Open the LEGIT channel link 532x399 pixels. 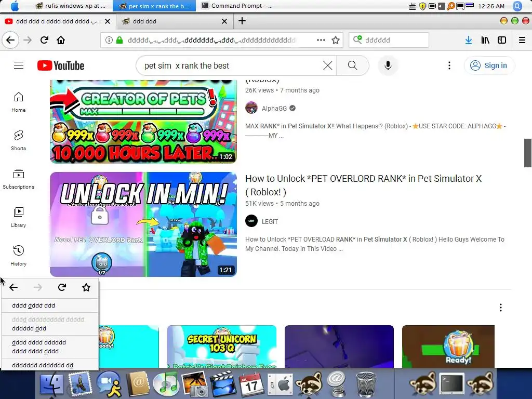(x=270, y=221)
